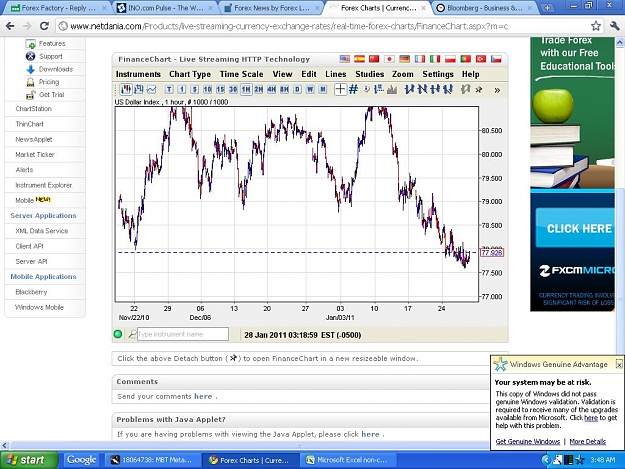Open the chart Help menu
Image resolution: width=625 pixels, height=469 pixels.
[471, 74]
